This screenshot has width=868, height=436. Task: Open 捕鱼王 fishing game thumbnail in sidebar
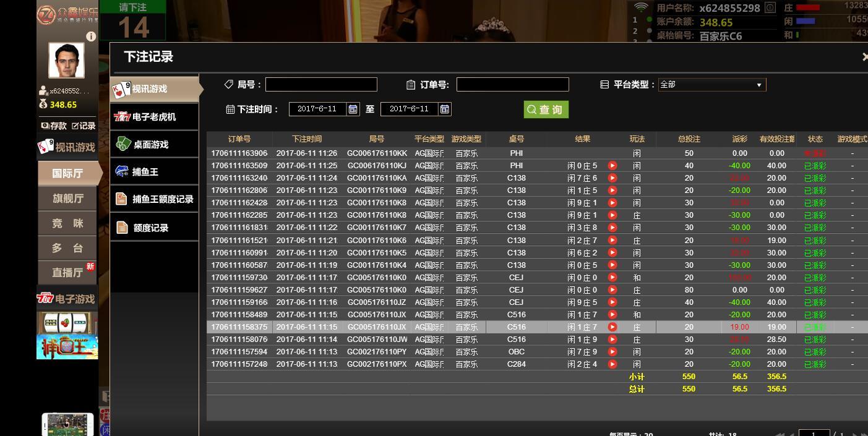pyautogui.click(x=67, y=347)
